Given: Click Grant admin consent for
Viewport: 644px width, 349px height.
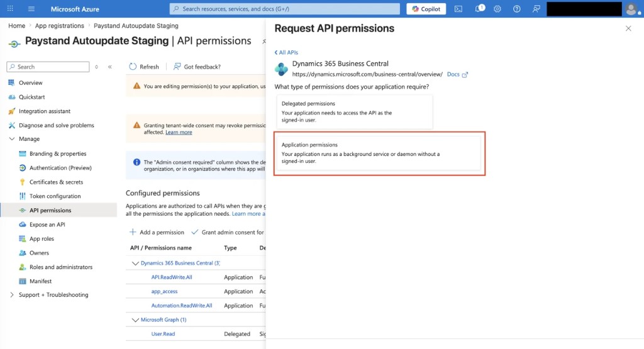Looking at the screenshot, I should coord(228,232).
